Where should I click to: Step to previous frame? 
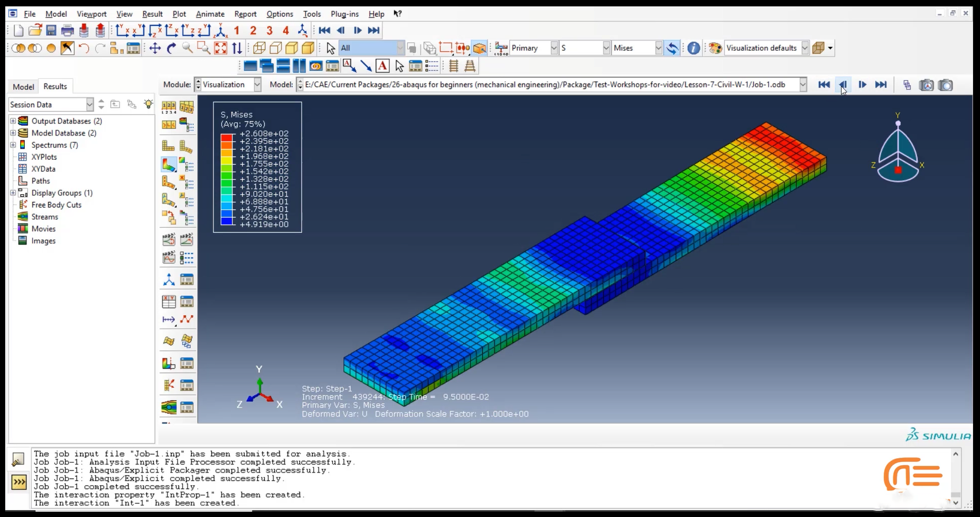(x=843, y=85)
